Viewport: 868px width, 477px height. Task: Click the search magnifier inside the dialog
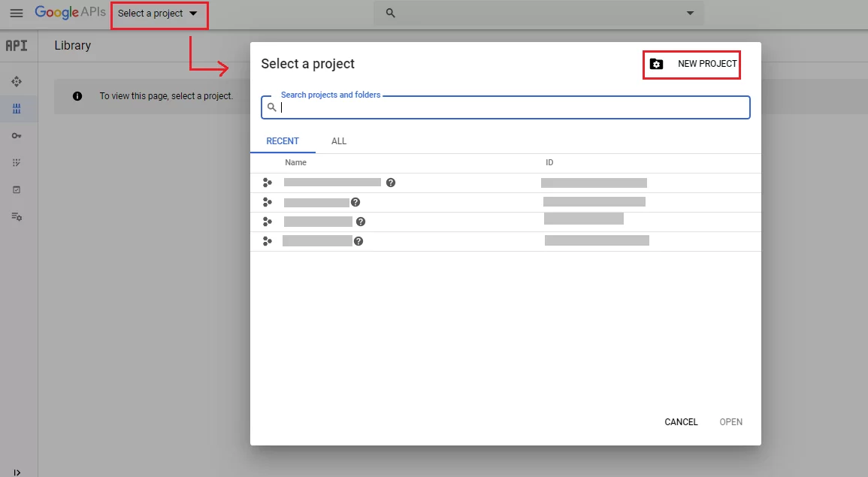272,107
